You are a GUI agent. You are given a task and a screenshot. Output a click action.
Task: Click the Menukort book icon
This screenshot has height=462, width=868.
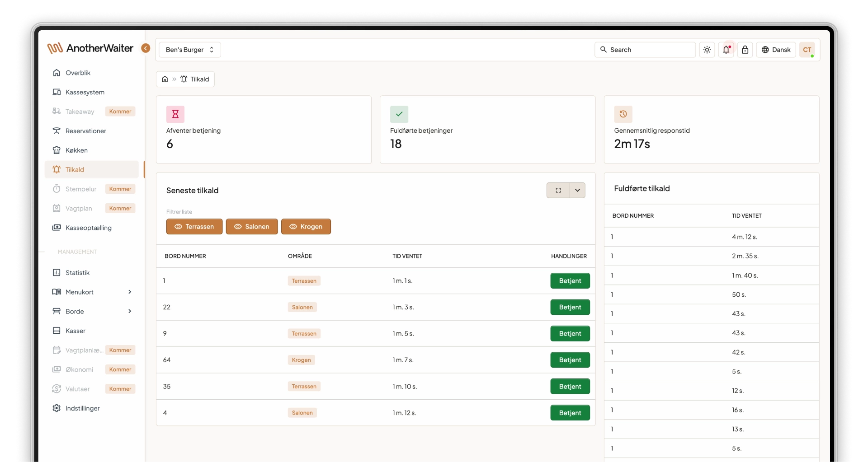click(57, 292)
